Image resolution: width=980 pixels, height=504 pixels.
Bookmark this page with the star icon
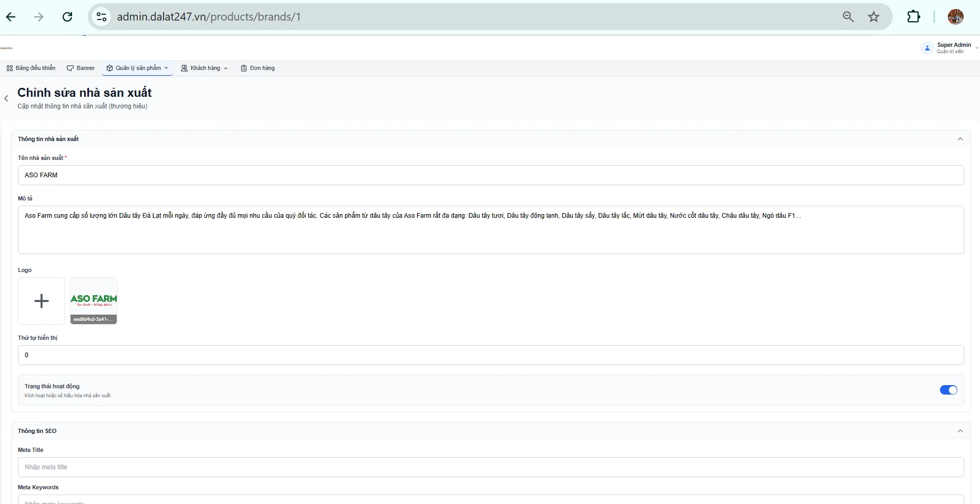(874, 17)
